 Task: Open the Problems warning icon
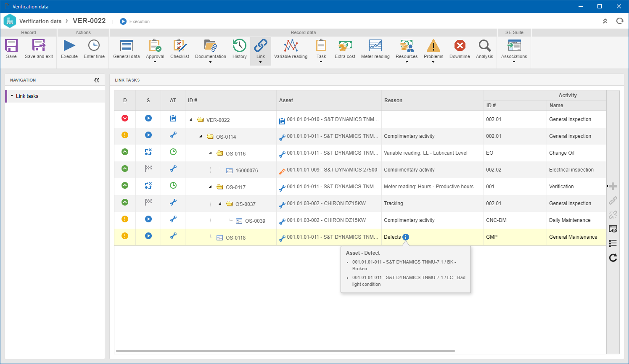433,45
